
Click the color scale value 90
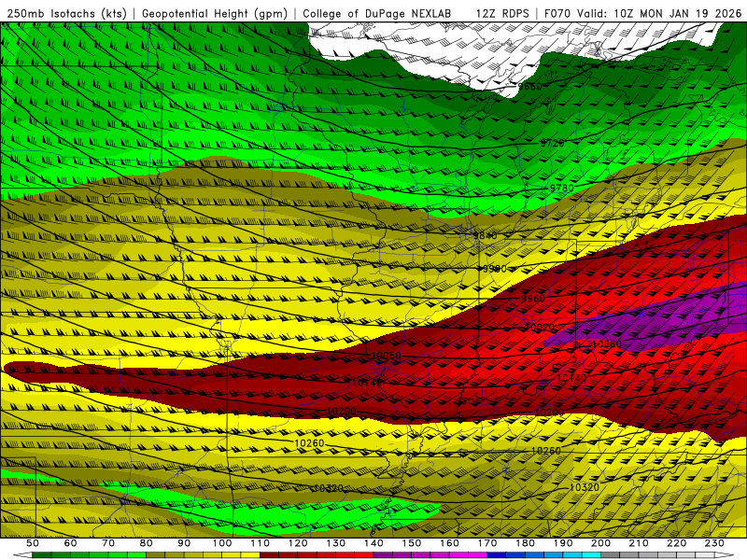click(184, 543)
